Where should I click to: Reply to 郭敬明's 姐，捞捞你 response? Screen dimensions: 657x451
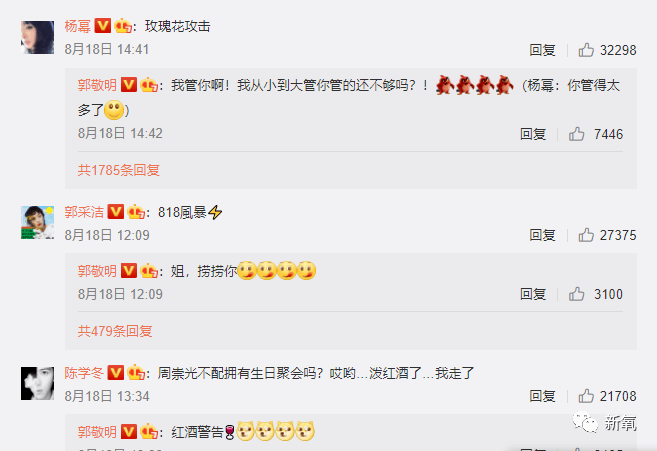pos(533,294)
